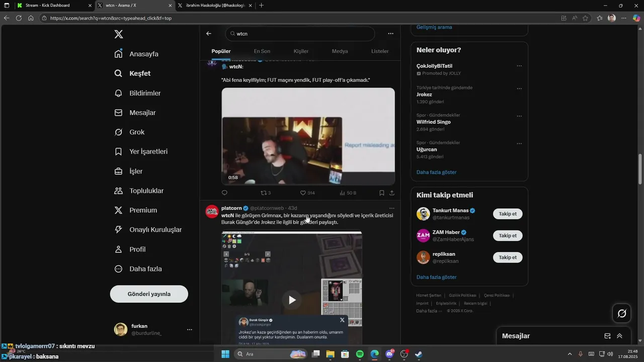Open platcorn profile avatar
This screenshot has width=644, height=362.
(212, 211)
